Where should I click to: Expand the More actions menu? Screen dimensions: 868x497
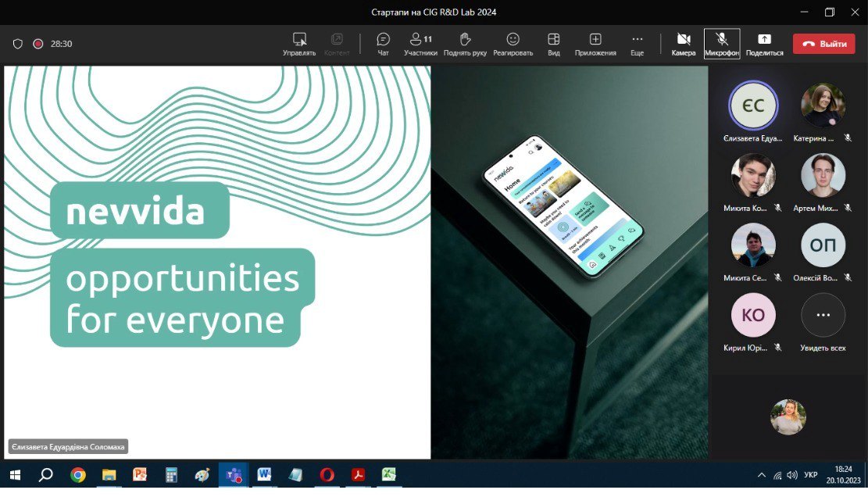[x=637, y=44]
